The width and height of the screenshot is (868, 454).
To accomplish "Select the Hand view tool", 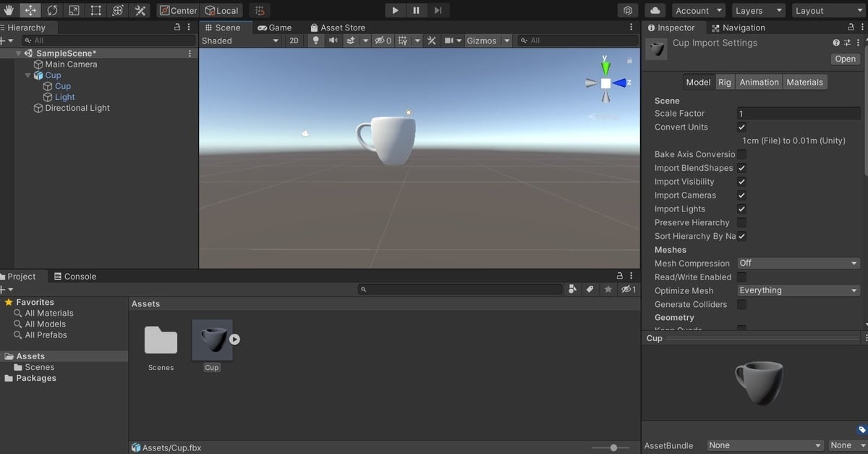I will 8,10.
